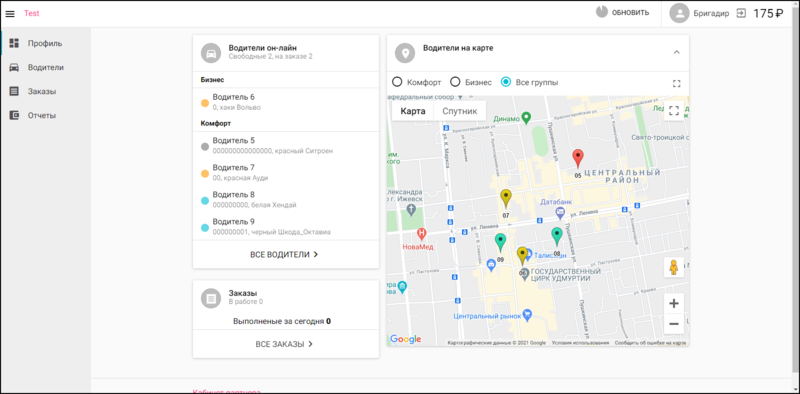Click the map fullscreen button
The image size is (800, 394).
coord(673,111)
